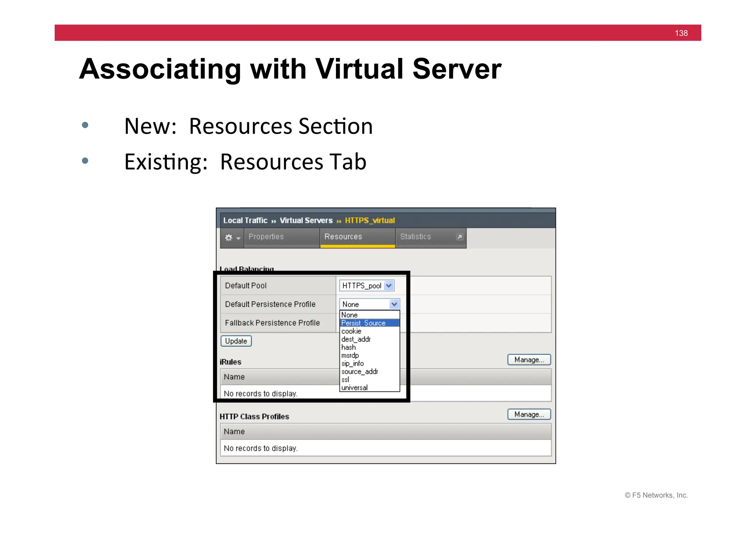Select Persist_Source from the list

point(370,323)
